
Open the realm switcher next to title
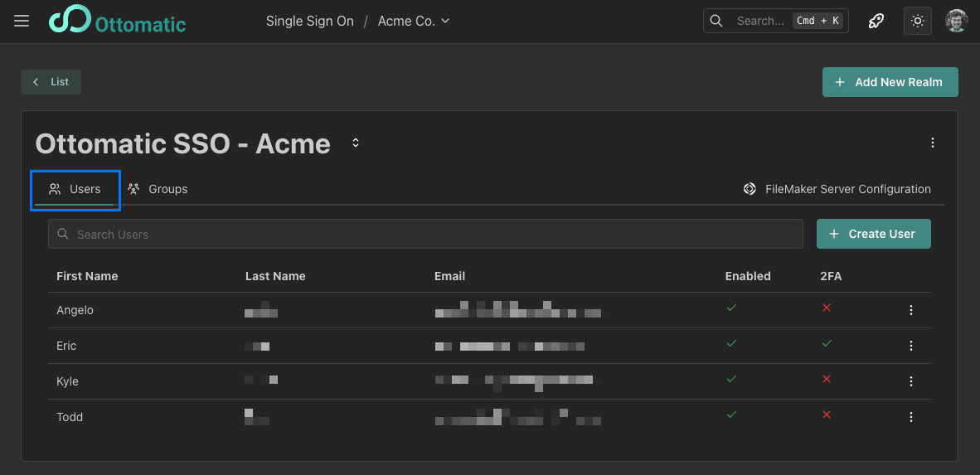[356, 143]
